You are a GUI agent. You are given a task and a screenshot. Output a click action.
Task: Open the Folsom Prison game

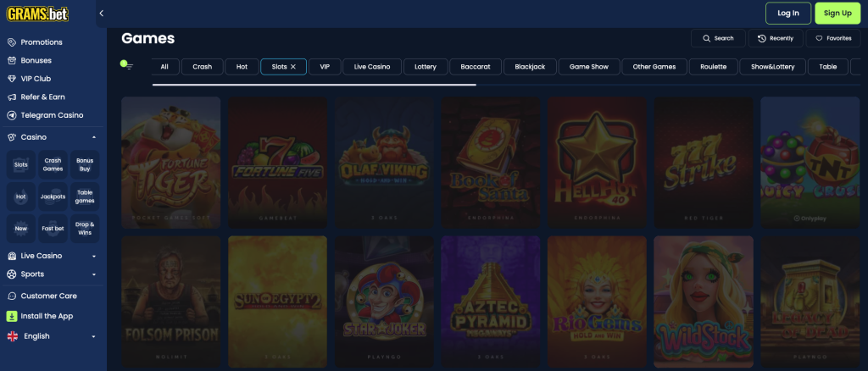click(x=171, y=302)
